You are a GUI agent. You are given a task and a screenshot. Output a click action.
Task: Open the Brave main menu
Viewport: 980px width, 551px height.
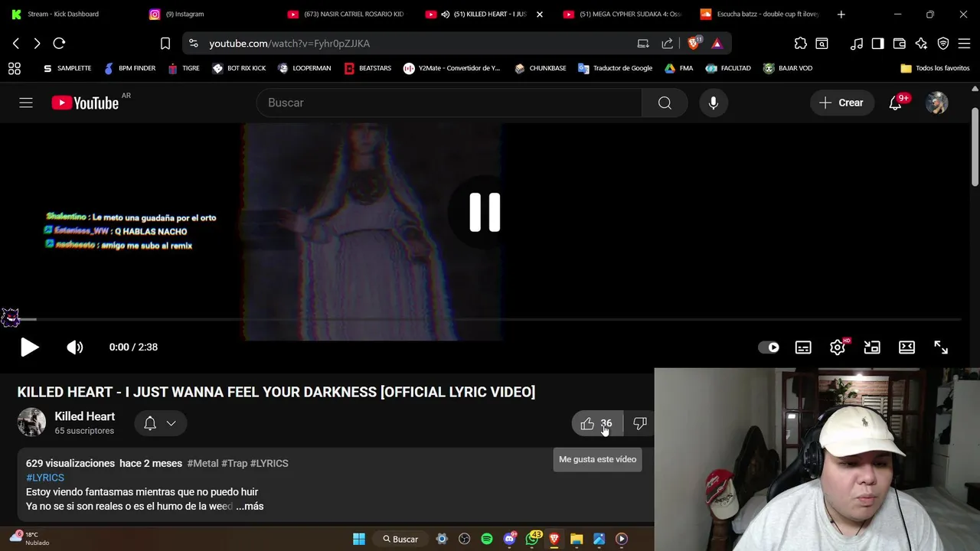coord(964,44)
